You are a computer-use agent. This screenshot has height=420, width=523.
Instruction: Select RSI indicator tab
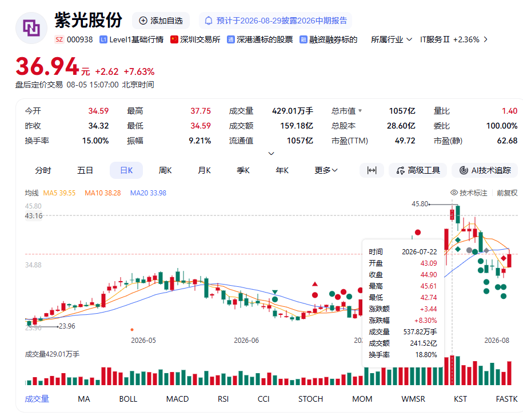pos(223,399)
